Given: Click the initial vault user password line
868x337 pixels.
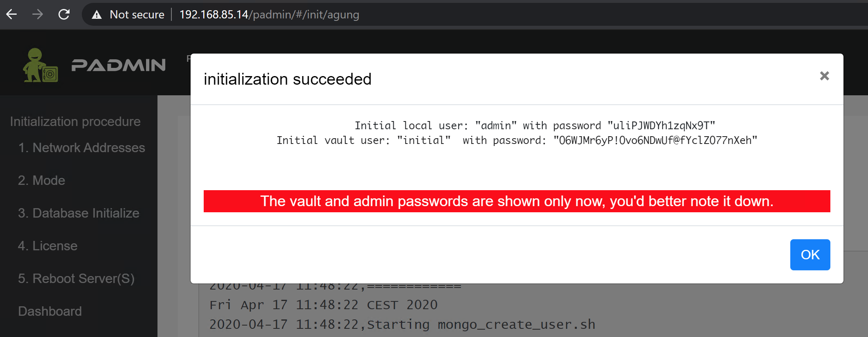Looking at the screenshot, I should pyautogui.click(x=517, y=140).
